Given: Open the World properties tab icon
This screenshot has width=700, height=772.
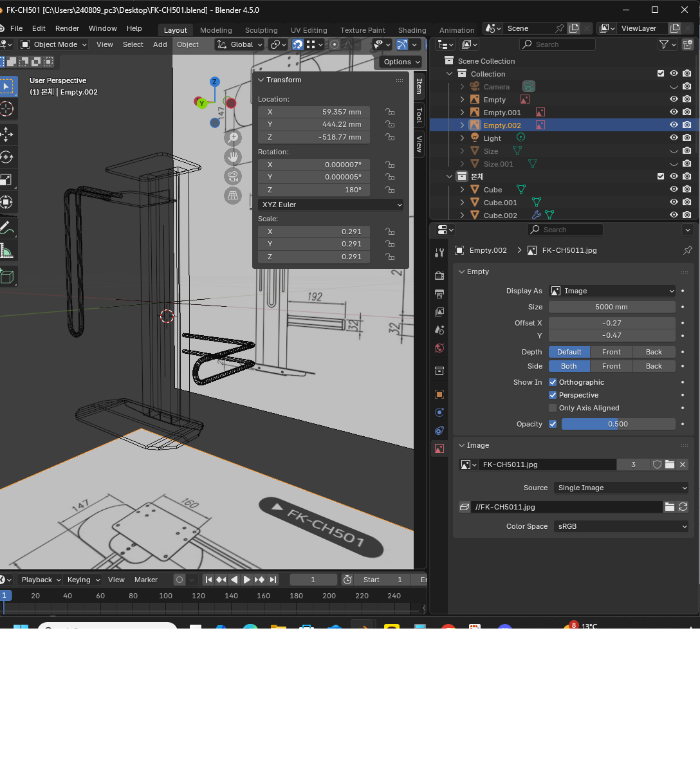Looking at the screenshot, I should (x=439, y=348).
